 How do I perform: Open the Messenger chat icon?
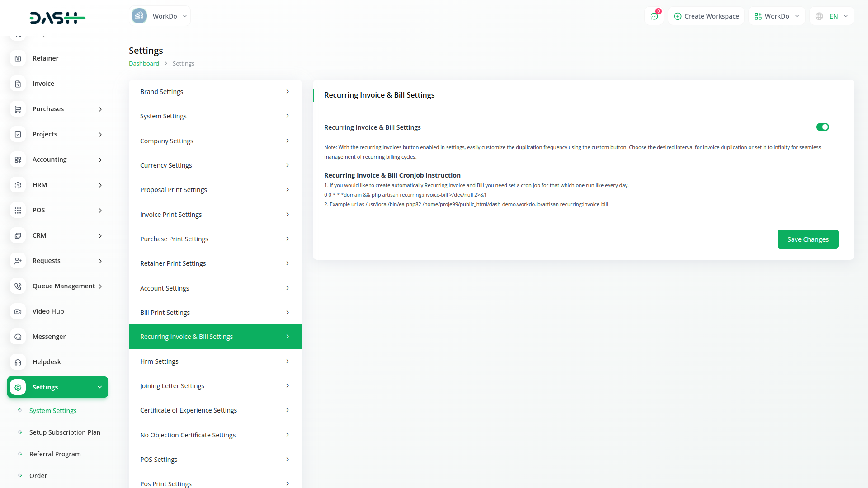pyautogui.click(x=18, y=337)
